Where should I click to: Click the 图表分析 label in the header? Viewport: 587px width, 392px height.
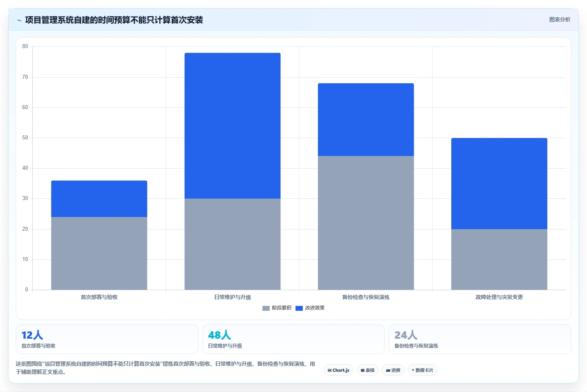pos(560,19)
